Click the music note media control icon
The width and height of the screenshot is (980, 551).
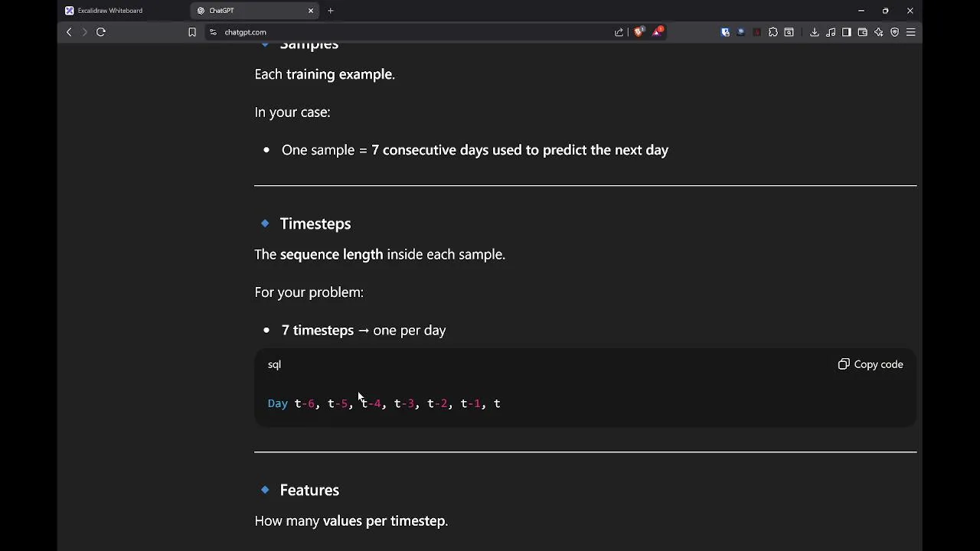pyautogui.click(x=831, y=32)
